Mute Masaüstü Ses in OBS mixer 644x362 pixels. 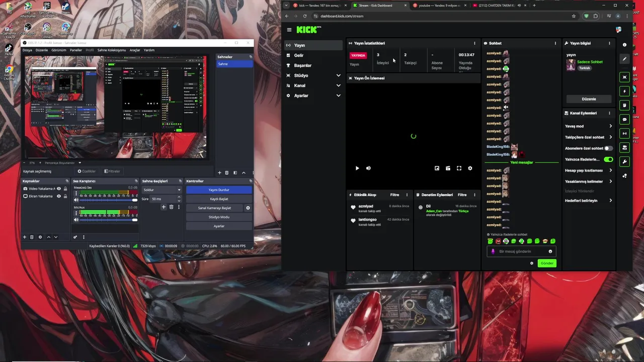coord(76,200)
